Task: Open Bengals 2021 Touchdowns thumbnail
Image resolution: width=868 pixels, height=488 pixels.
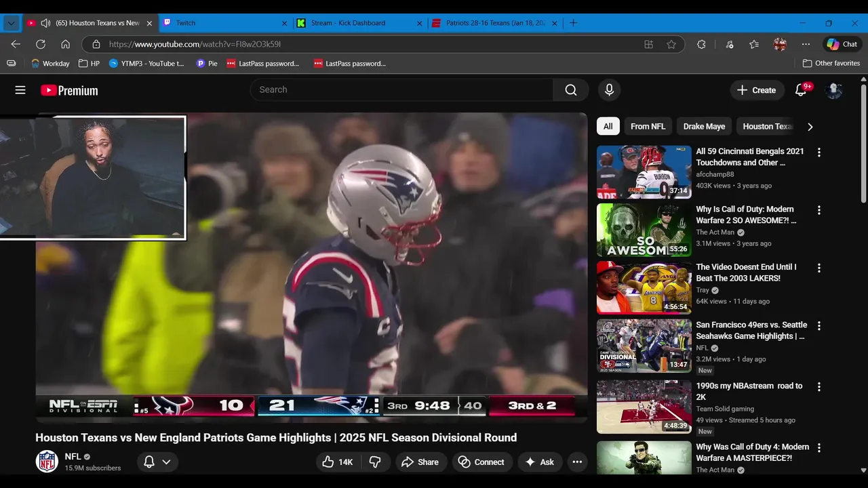Action: 644,172
